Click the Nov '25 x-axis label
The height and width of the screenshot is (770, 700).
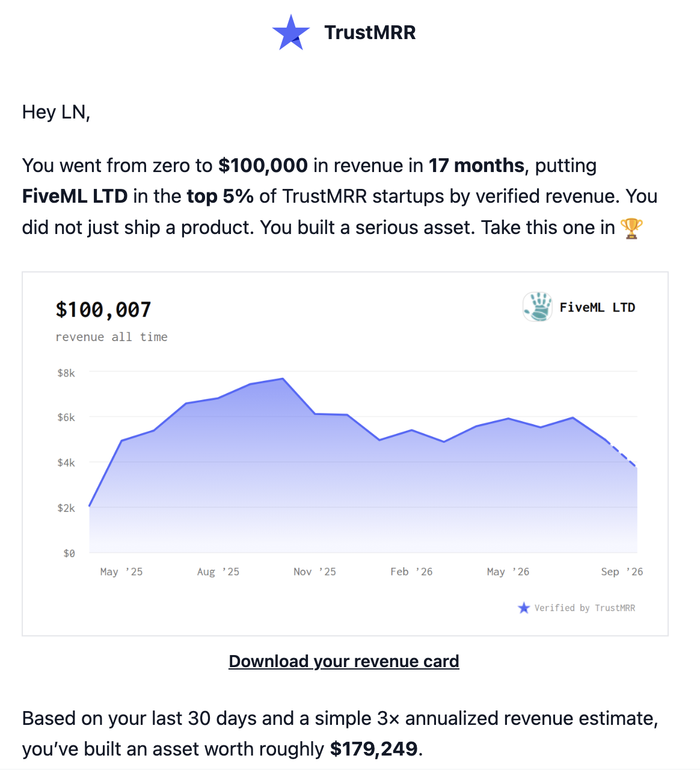click(315, 571)
